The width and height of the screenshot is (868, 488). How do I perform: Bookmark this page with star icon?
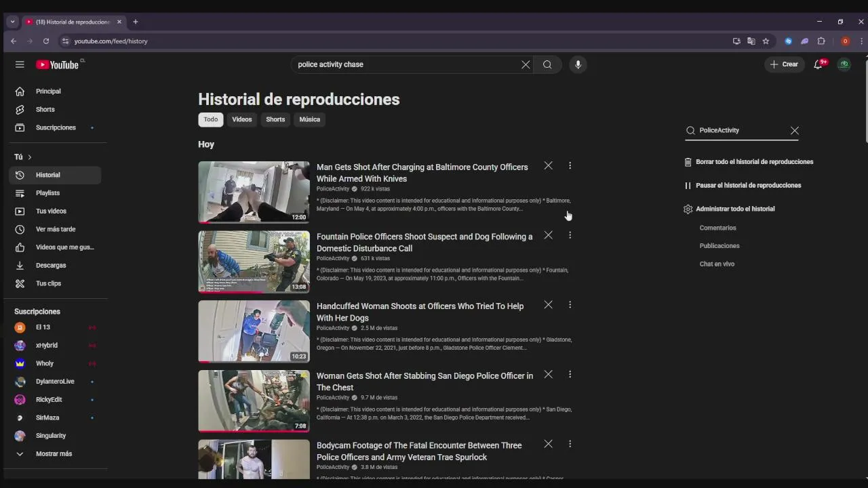pyautogui.click(x=766, y=41)
